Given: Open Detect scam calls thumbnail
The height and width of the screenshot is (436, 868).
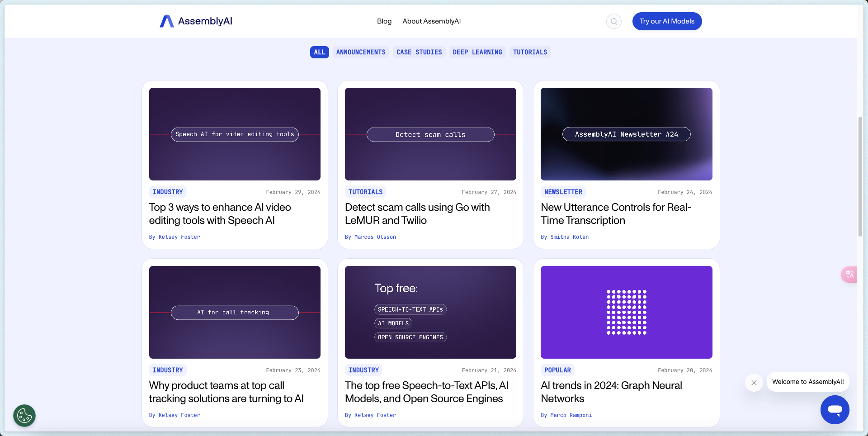Looking at the screenshot, I should tap(430, 134).
